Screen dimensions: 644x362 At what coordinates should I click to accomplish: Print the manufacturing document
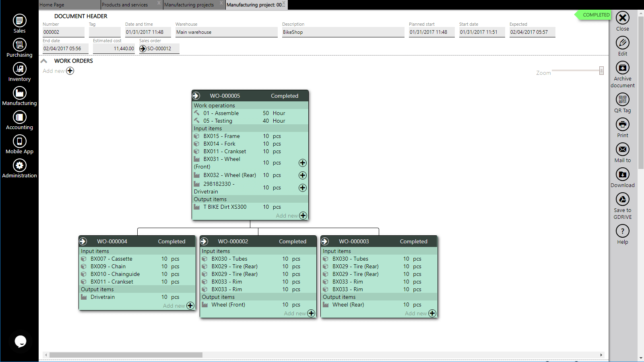pyautogui.click(x=622, y=124)
